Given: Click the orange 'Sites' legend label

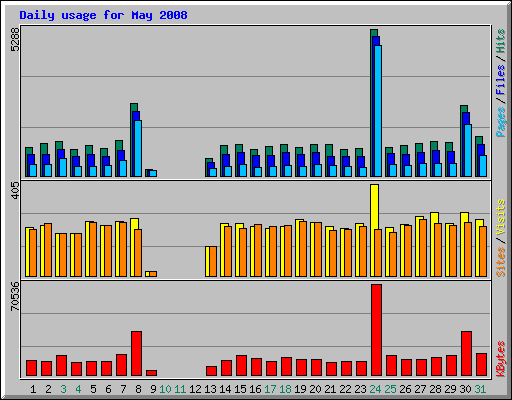Looking at the screenshot, I should click(x=501, y=261).
